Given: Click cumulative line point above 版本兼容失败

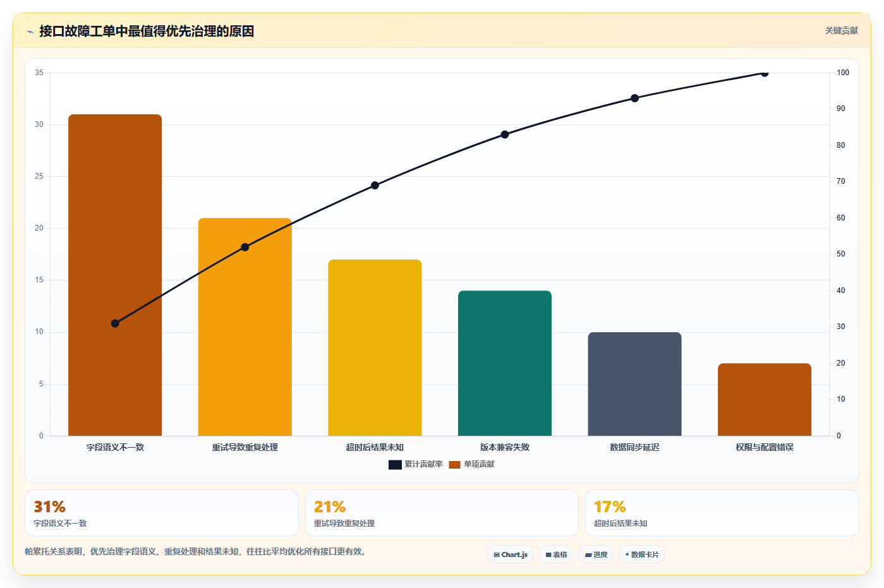Looking at the screenshot, I should pos(505,135).
